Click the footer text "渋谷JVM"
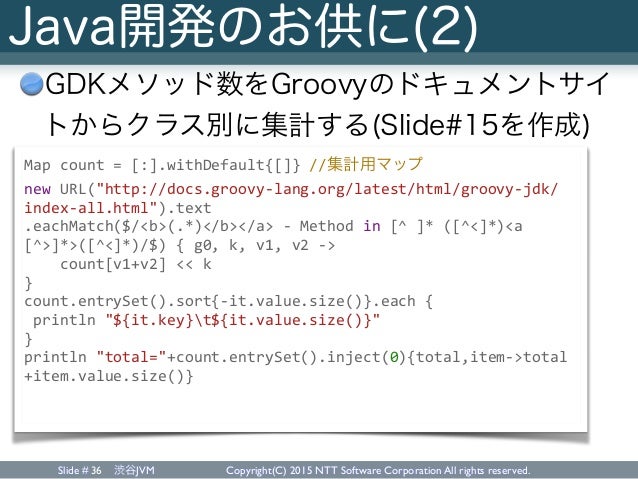The height and width of the screenshot is (479, 638). (x=134, y=470)
